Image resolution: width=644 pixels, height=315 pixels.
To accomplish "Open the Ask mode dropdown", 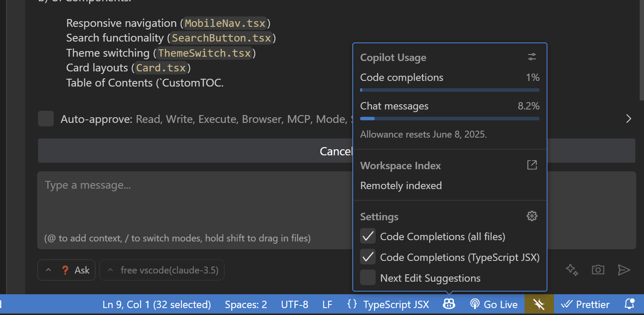I will tap(67, 270).
